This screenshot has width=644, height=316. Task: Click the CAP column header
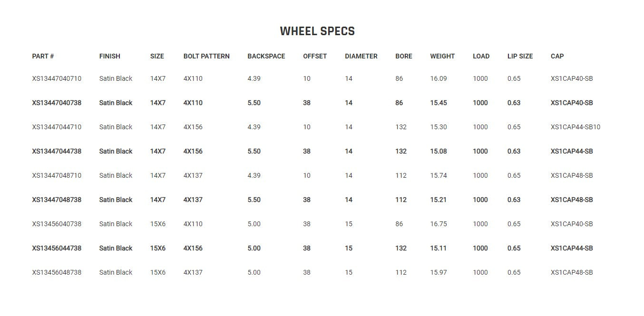pos(557,56)
